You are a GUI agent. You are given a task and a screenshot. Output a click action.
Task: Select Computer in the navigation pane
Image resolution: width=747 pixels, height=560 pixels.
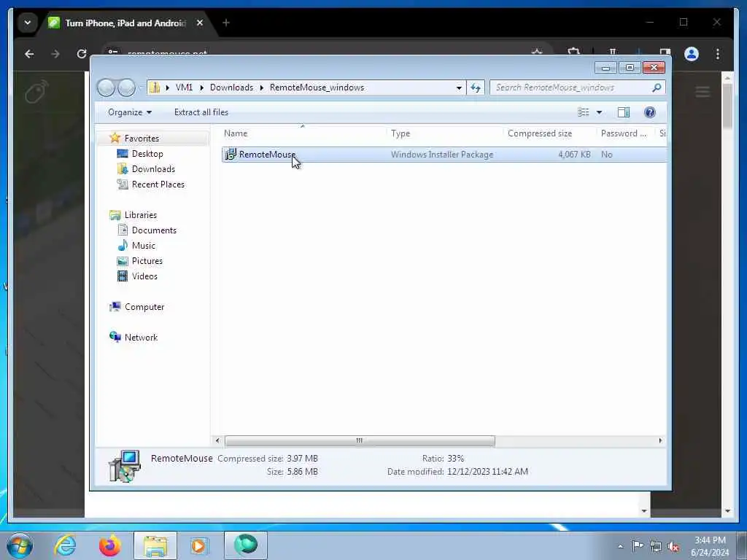[x=144, y=307]
